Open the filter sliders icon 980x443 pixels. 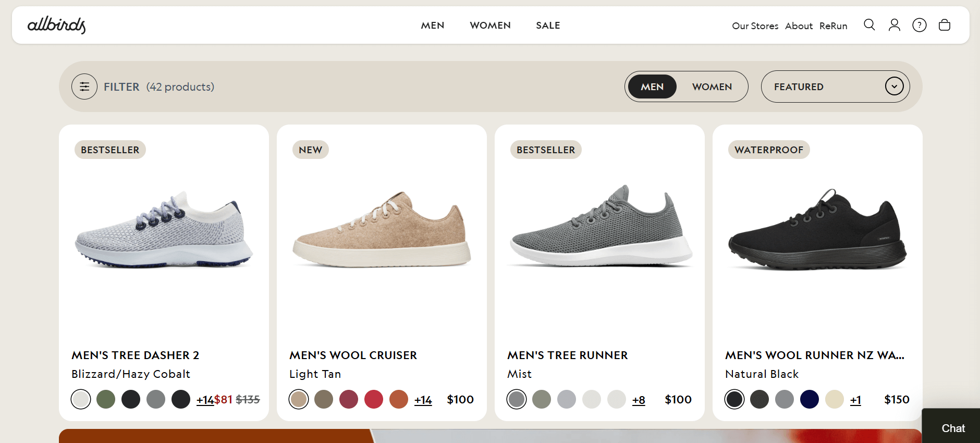point(84,87)
